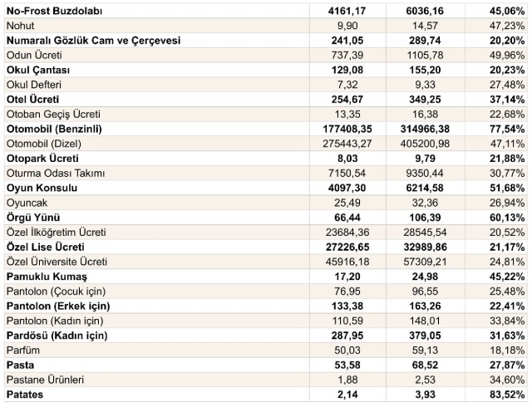Click the Otel Ücreti value 254,67
This screenshot has width=532, height=407.
(x=347, y=100)
